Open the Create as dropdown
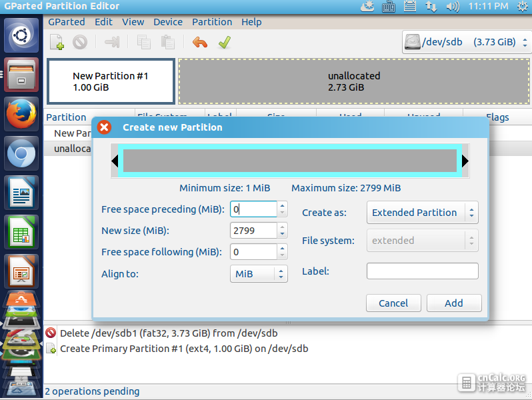Viewport: 532px width, 400px height. coord(423,213)
